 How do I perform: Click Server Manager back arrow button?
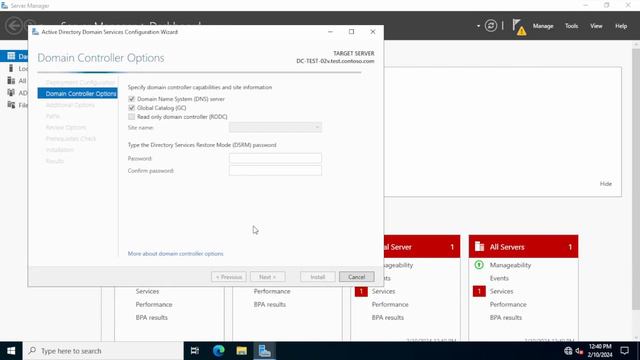[14, 26]
